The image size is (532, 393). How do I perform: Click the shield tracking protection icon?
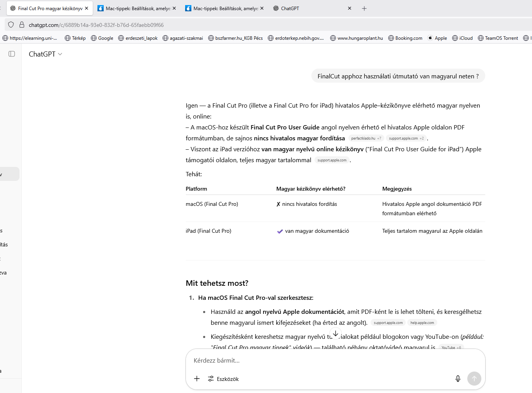[x=11, y=25]
